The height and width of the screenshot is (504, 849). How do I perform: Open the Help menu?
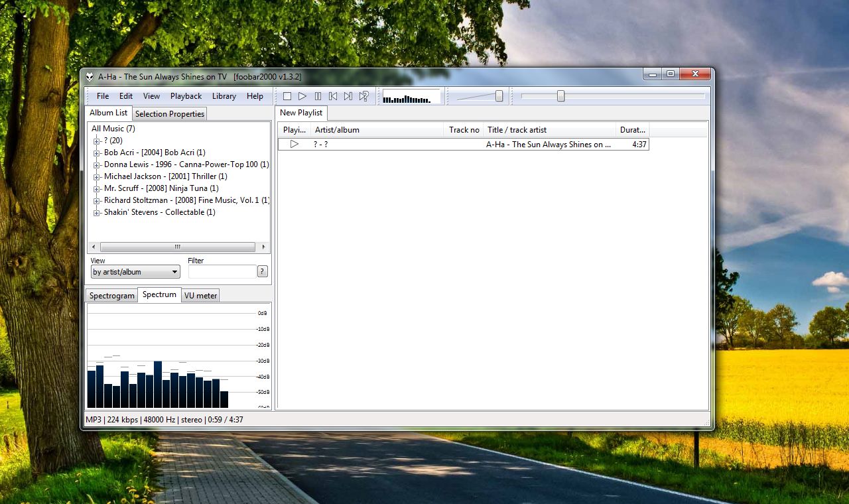click(255, 96)
